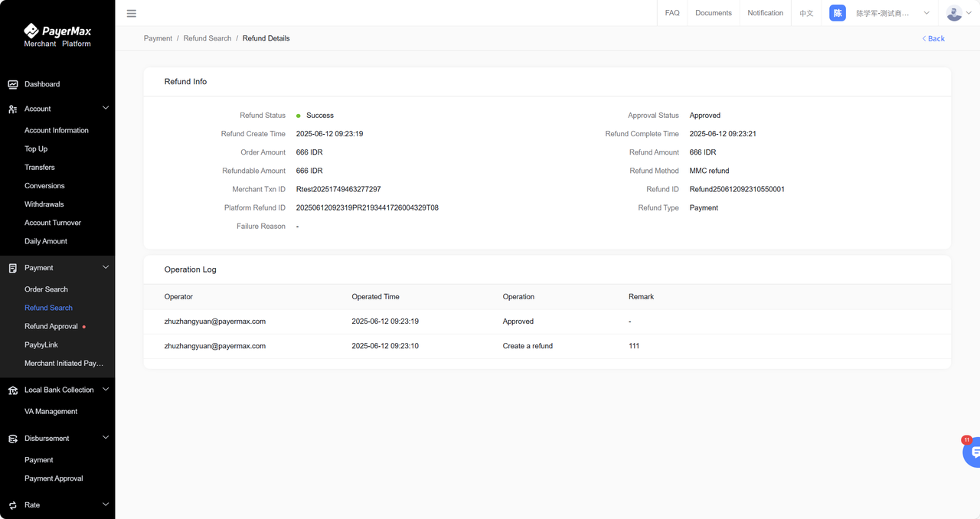Collapse the Local Bank Collection chevron
This screenshot has width=980, height=519.
[106, 390]
